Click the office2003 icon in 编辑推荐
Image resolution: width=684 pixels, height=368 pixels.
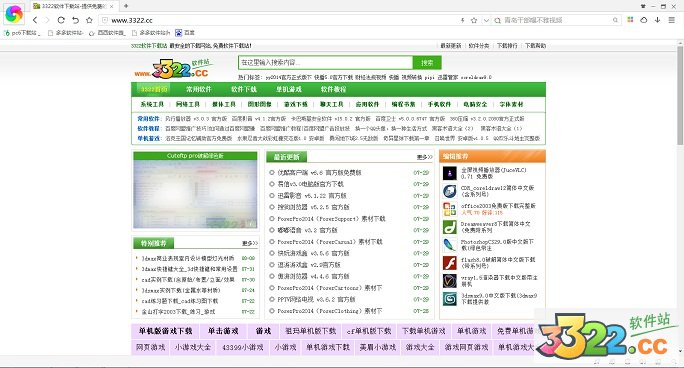coord(450,209)
